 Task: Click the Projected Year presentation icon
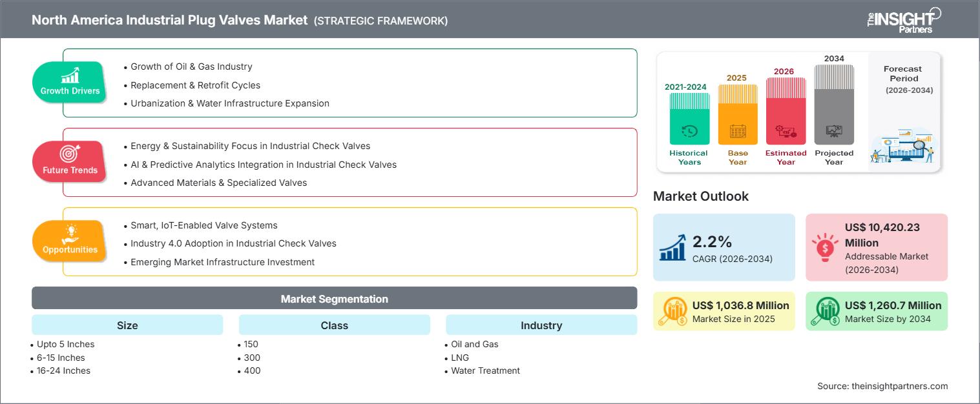pos(834,132)
